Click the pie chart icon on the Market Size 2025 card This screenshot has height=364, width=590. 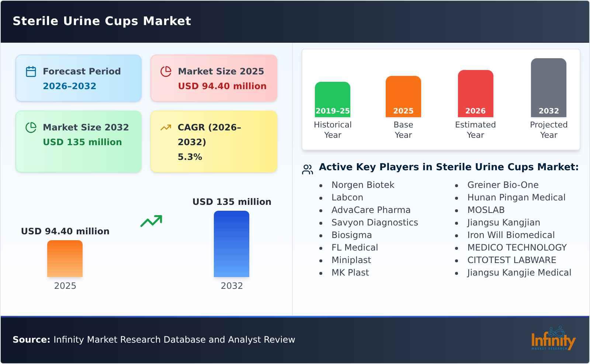pos(166,71)
